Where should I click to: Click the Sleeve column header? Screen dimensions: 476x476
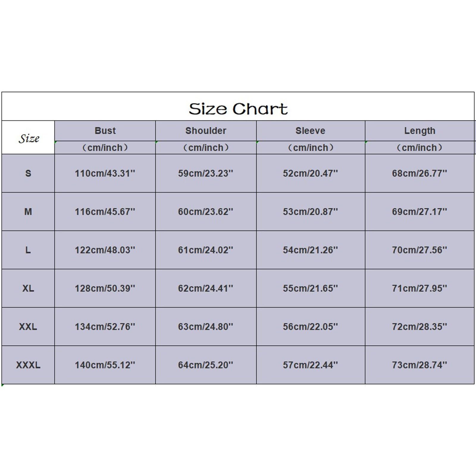(310, 131)
